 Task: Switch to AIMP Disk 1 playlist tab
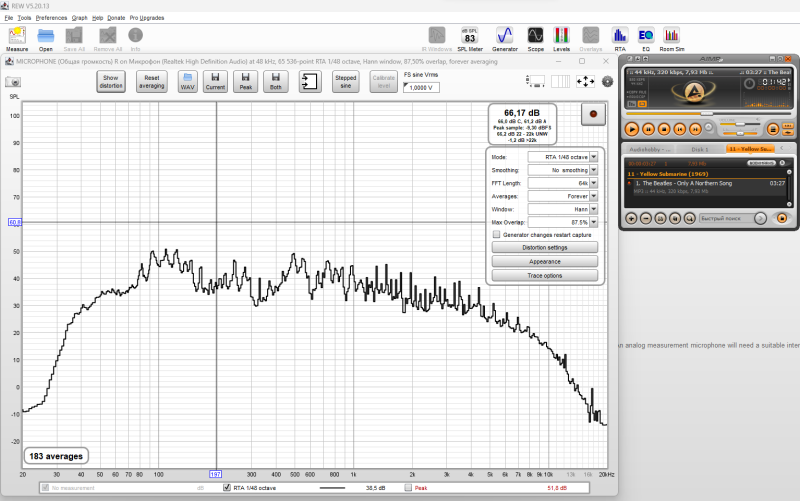click(699, 149)
